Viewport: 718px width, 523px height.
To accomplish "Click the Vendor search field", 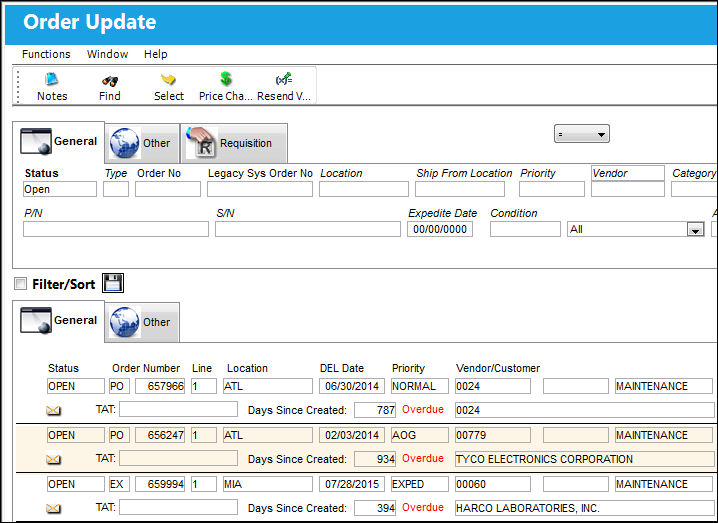I will click(x=628, y=189).
